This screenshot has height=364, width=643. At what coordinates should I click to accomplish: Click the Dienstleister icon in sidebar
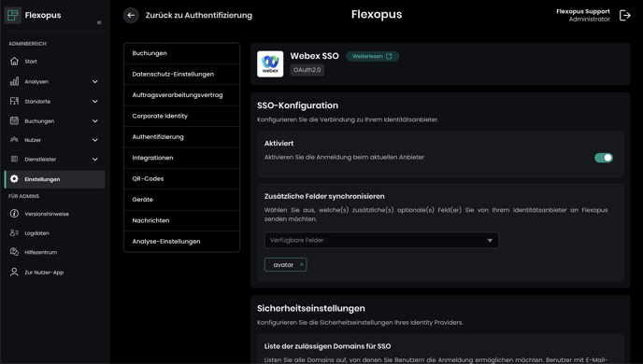coord(14,159)
